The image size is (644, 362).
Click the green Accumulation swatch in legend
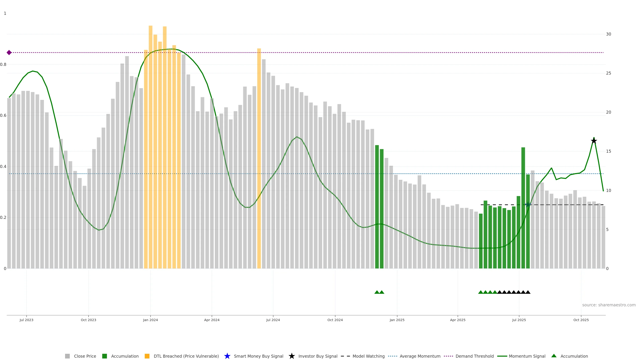coord(104,356)
